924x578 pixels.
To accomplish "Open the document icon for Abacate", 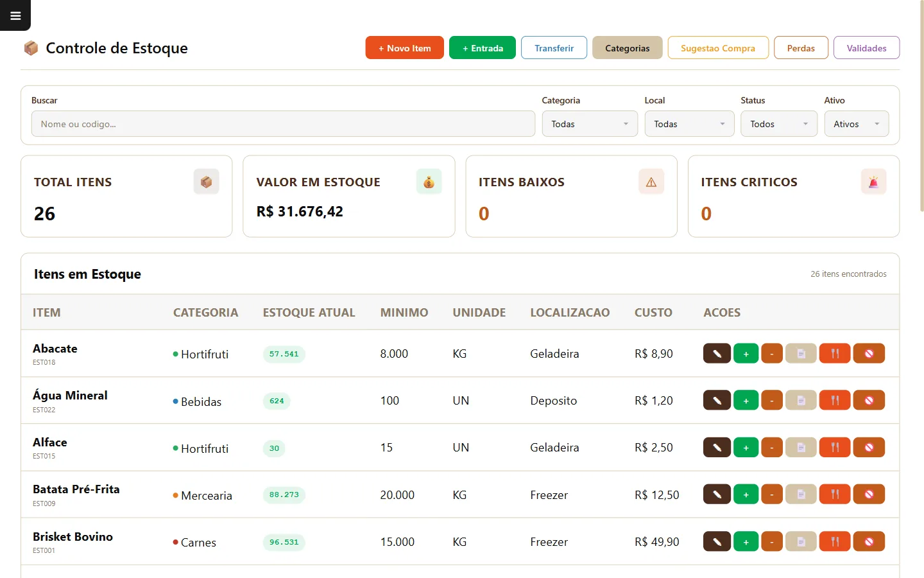I will pos(801,353).
